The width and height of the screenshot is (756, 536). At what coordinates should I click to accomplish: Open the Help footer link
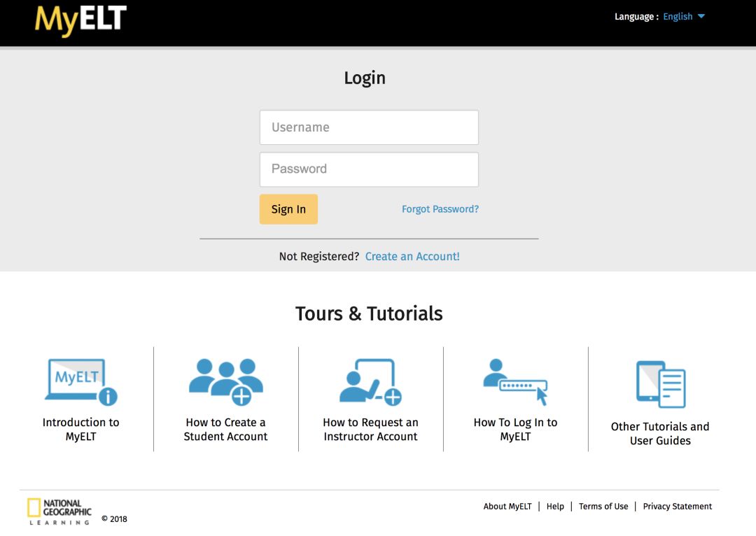point(555,506)
